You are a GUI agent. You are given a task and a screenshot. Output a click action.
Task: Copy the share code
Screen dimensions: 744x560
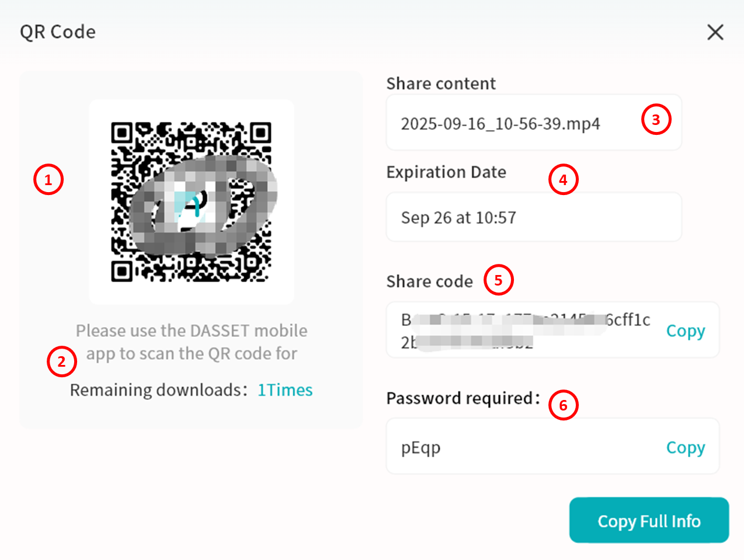tap(686, 331)
